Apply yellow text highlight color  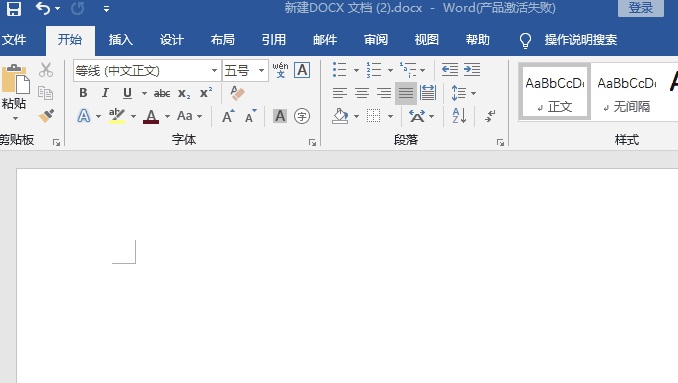tap(117, 116)
